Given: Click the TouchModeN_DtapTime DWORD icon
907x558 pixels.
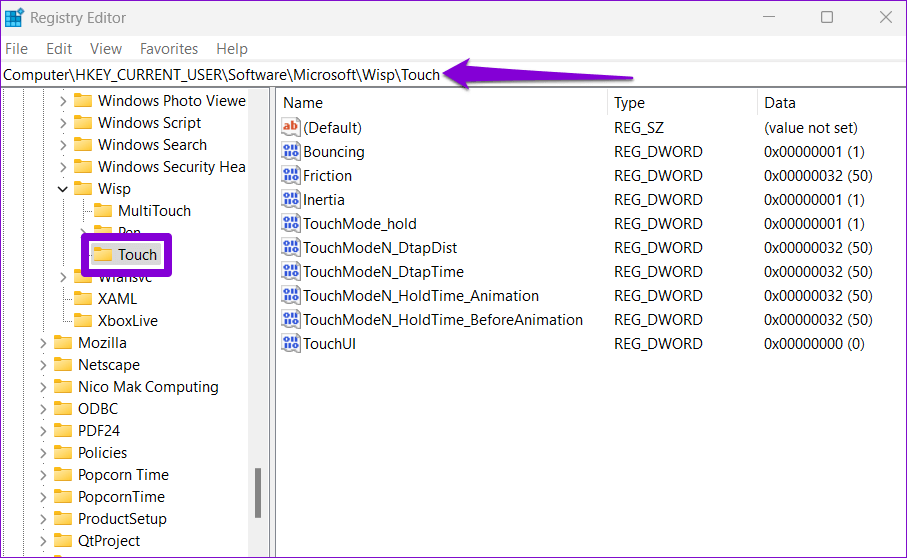Looking at the screenshot, I should point(291,271).
